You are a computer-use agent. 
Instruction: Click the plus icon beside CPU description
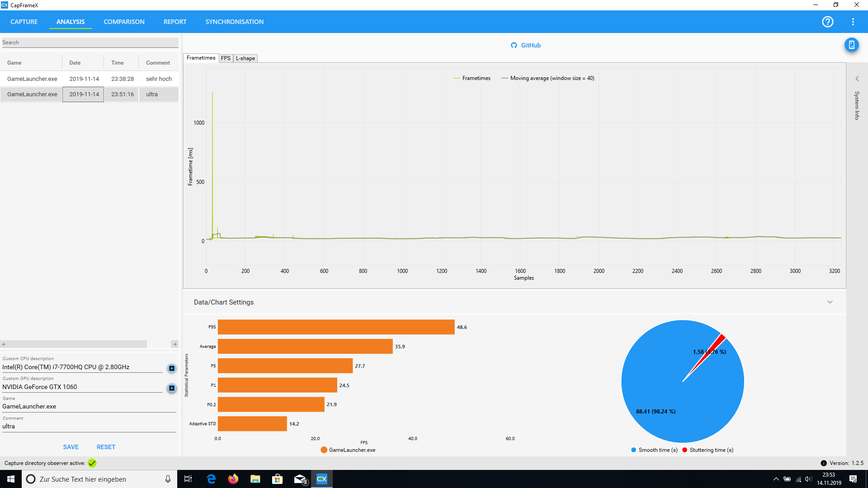click(172, 368)
